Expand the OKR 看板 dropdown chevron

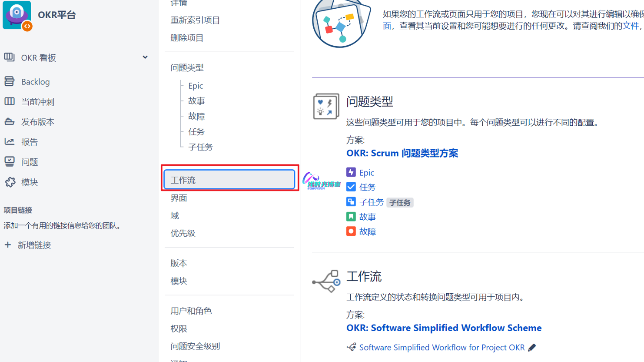(145, 57)
